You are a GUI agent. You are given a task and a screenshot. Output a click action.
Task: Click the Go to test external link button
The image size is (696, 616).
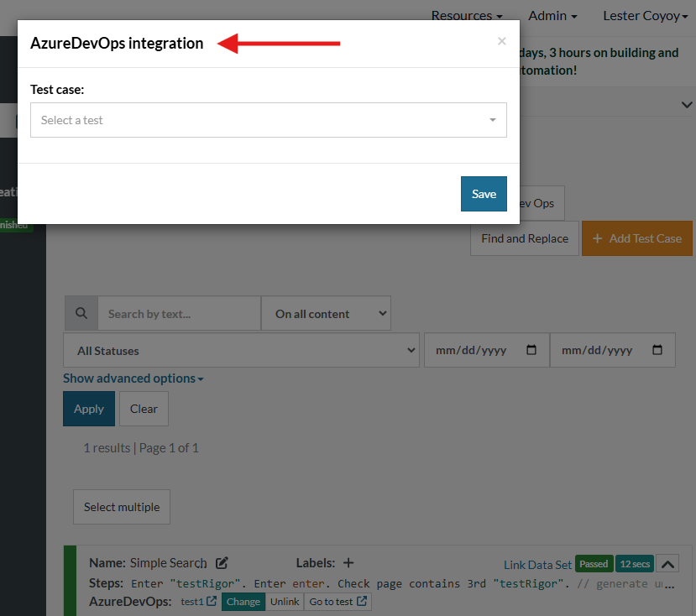(x=338, y=602)
